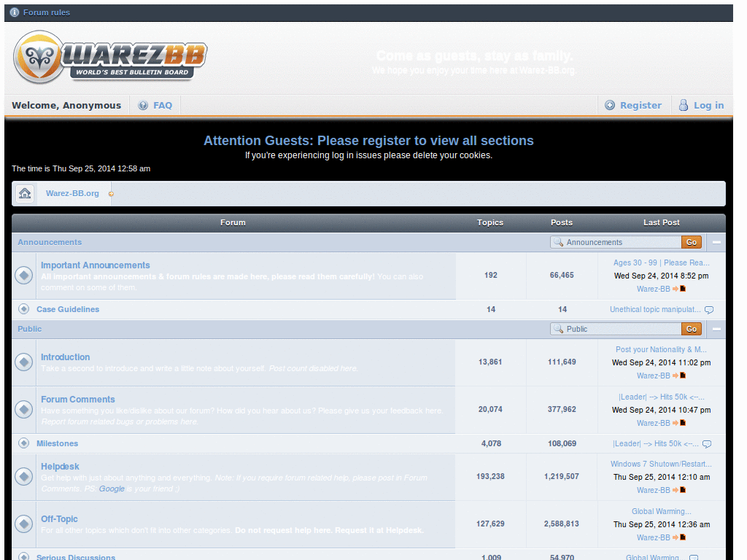
Task: Open the Off-Topic forum
Action: (59, 519)
